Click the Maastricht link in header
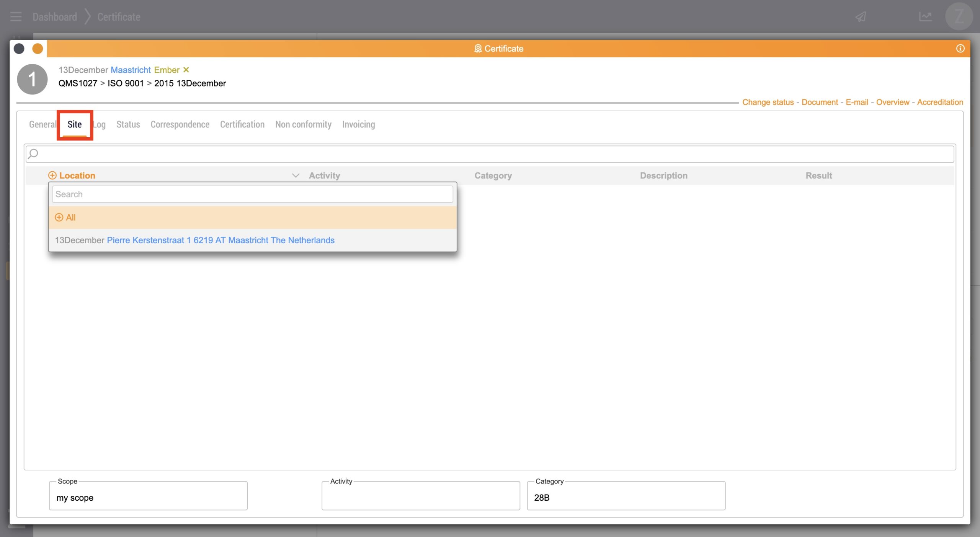980x537 pixels. click(131, 70)
